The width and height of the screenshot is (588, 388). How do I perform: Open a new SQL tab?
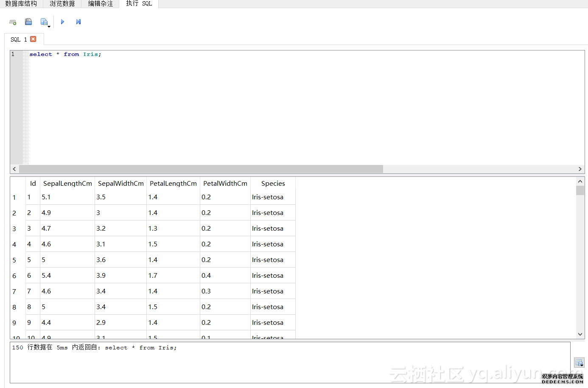coord(13,22)
